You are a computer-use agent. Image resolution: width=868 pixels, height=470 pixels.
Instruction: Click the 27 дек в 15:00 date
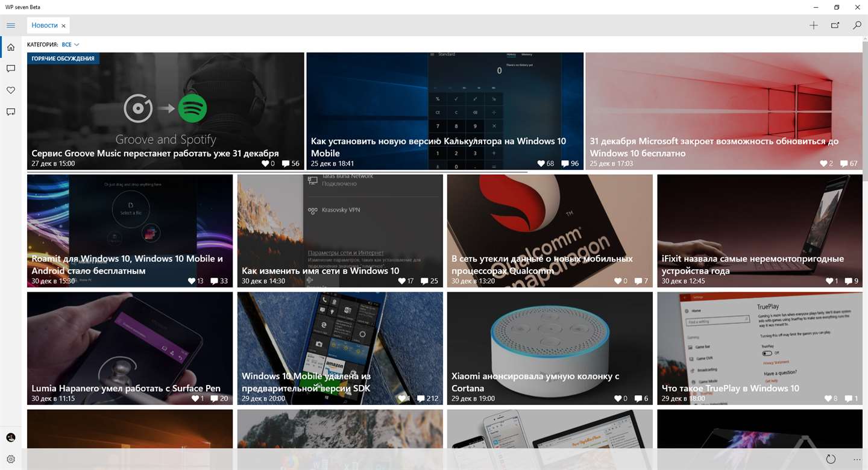point(53,163)
